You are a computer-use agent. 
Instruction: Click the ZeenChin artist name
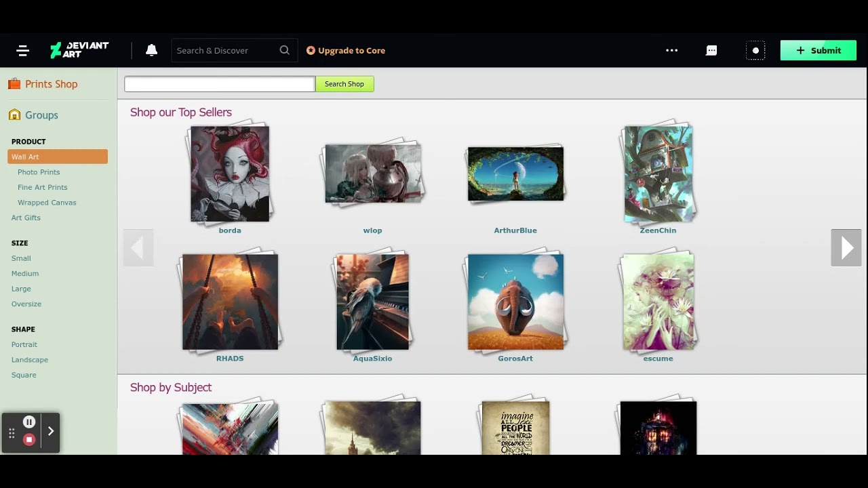coord(658,230)
